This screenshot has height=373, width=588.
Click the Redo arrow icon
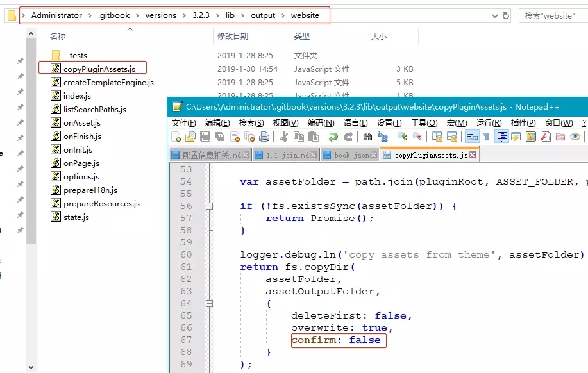(348, 137)
